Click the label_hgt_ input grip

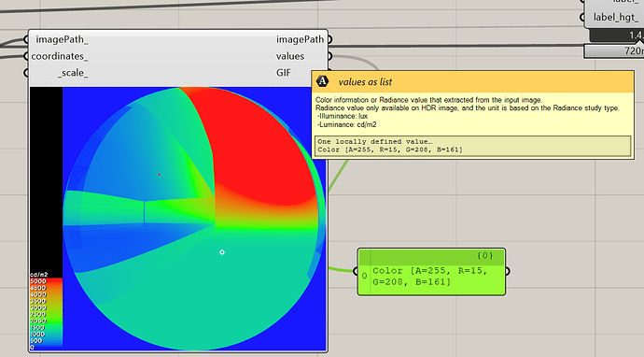tap(582, 17)
